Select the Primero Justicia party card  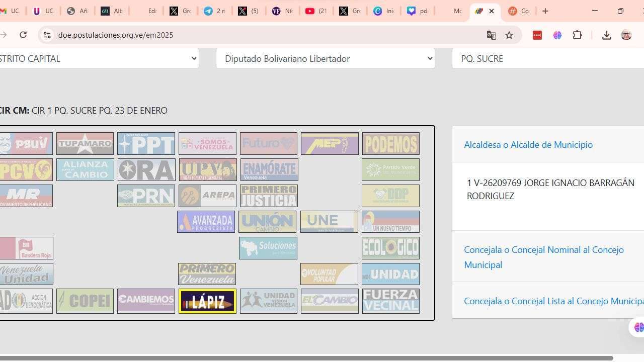click(269, 196)
